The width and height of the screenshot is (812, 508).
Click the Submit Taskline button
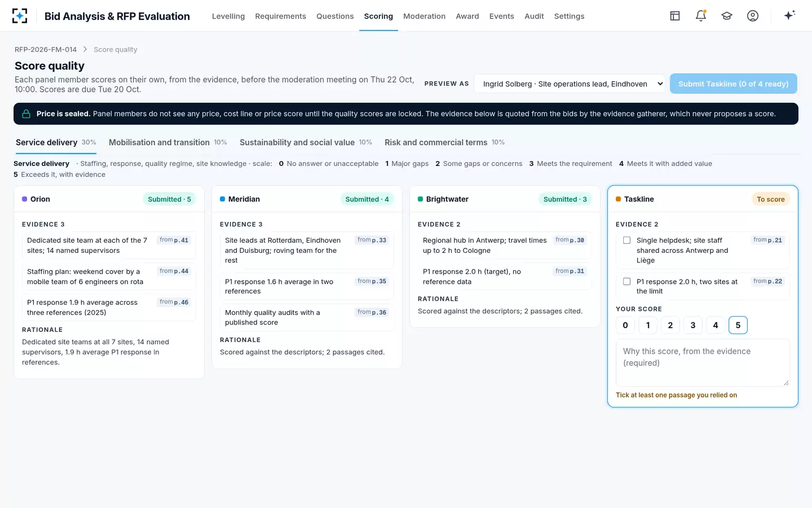point(733,84)
